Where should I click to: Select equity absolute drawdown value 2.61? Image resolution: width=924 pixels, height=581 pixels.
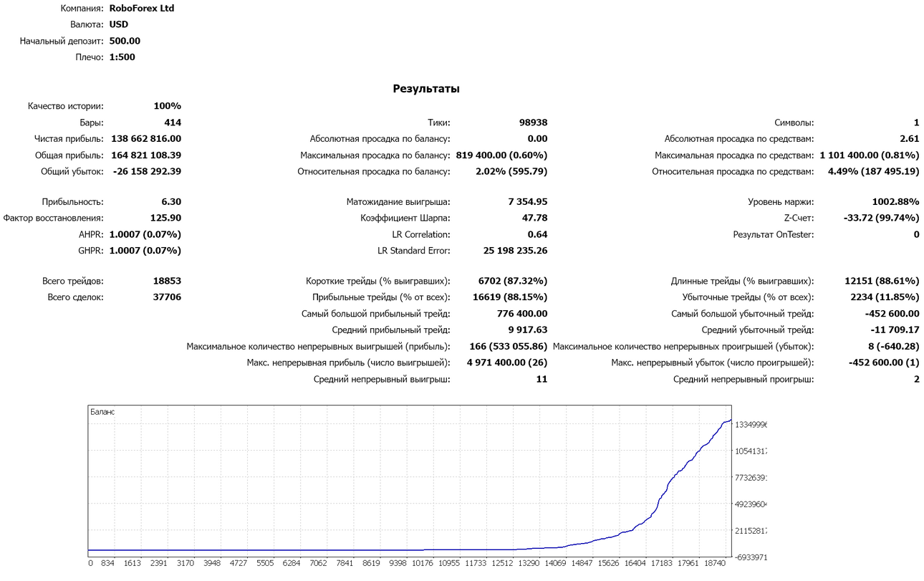(910, 139)
